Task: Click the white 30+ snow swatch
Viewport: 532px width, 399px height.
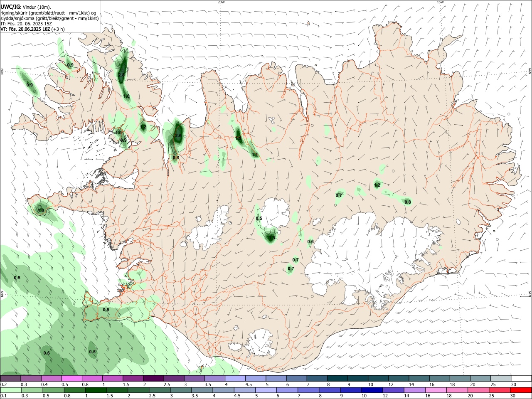Action: [x=522, y=379]
